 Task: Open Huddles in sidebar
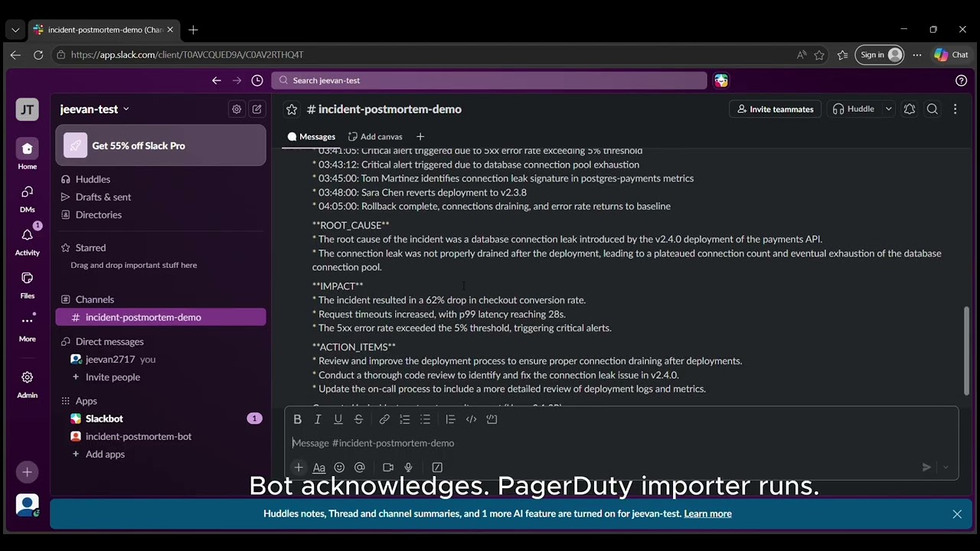click(161, 179)
